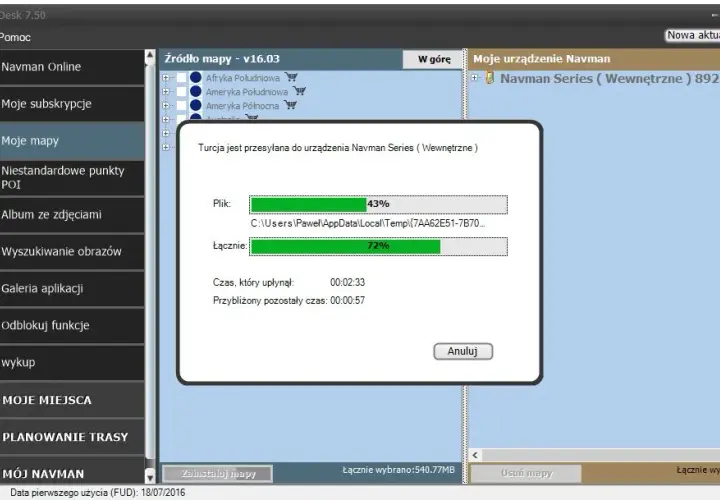Click the Zainstaluj mapy button

(x=218, y=473)
